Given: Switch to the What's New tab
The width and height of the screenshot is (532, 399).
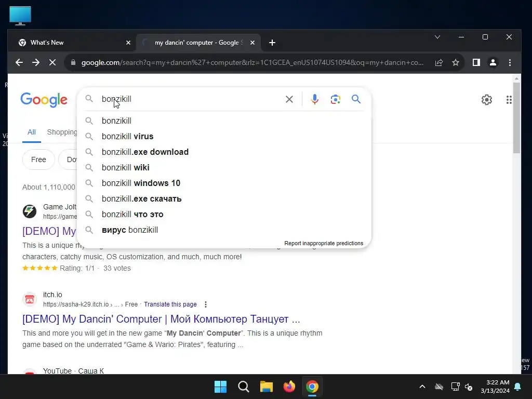Looking at the screenshot, I should click(71, 43).
